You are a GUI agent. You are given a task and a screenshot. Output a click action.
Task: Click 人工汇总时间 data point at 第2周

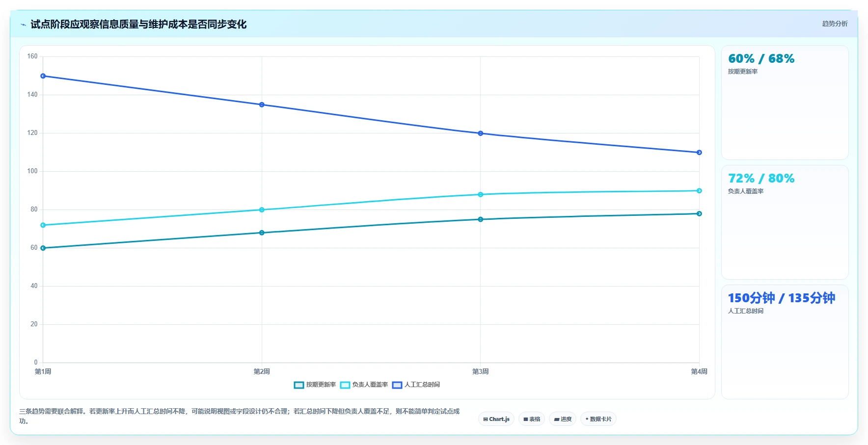262,105
